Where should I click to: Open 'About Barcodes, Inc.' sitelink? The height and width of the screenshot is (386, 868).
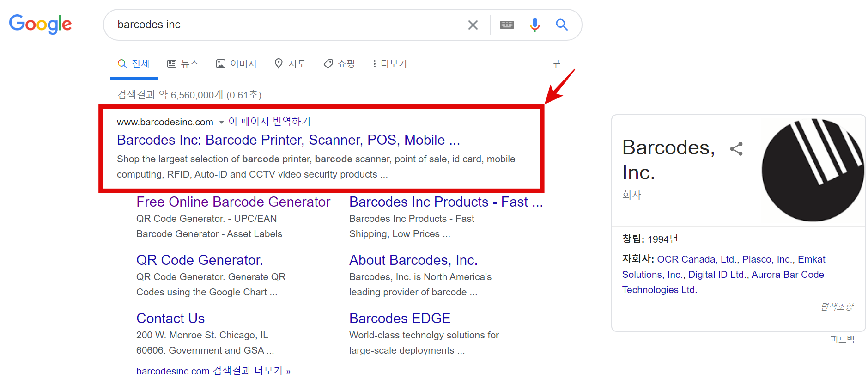click(413, 260)
